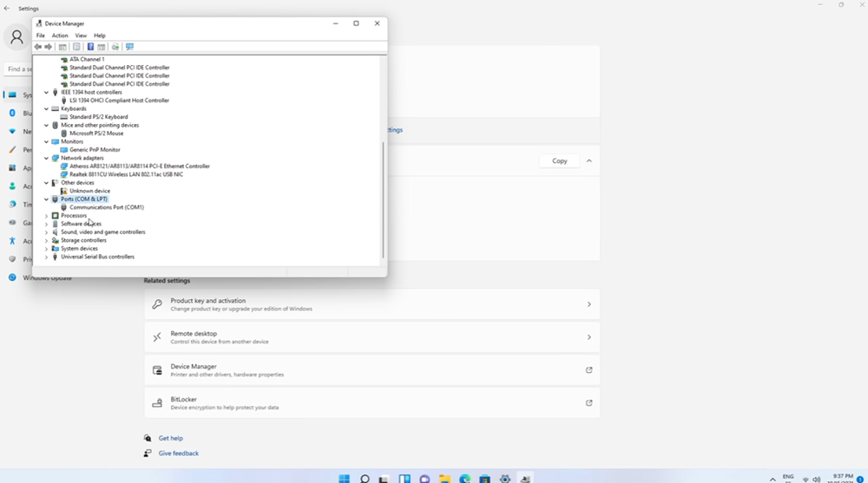Screen dimensions: 868x483
Task: Click the Gaming icon in Settings sidebar
Action: click(x=12, y=222)
